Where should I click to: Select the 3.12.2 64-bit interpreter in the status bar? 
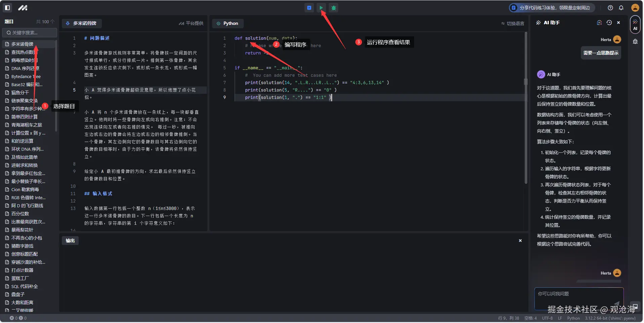pos(610,318)
